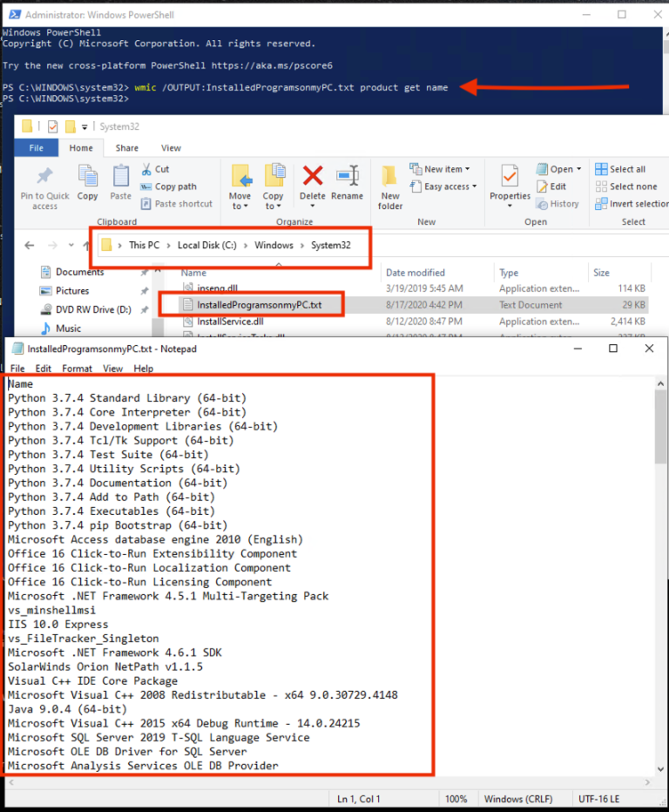Open the recent locations dropdown arrow

pyautogui.click(x=71, y=246)
